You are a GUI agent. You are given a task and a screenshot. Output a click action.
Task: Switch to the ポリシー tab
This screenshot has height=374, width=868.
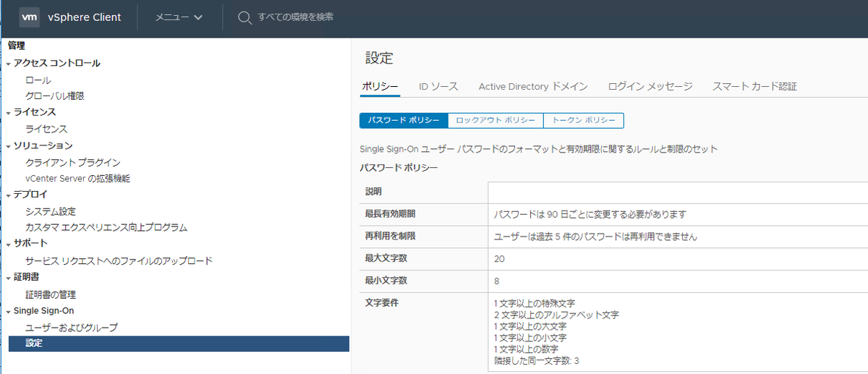coord(380,86)
